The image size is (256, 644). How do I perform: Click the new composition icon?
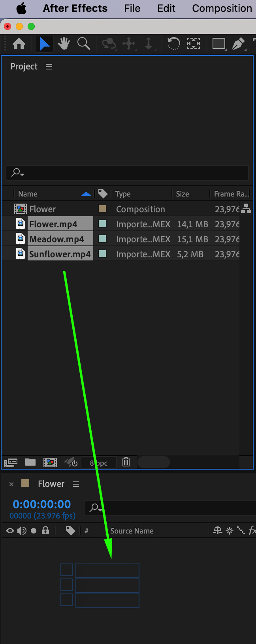pos(50,462)
